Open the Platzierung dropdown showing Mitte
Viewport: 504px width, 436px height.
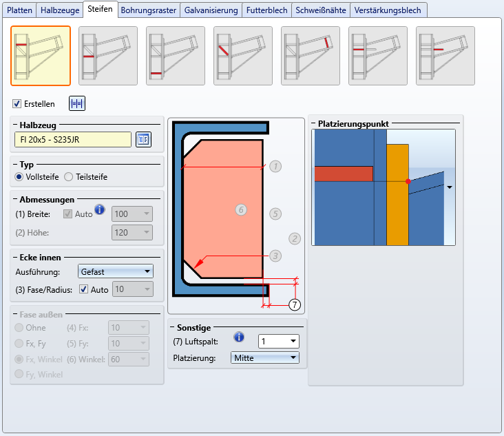coord(265,358)
